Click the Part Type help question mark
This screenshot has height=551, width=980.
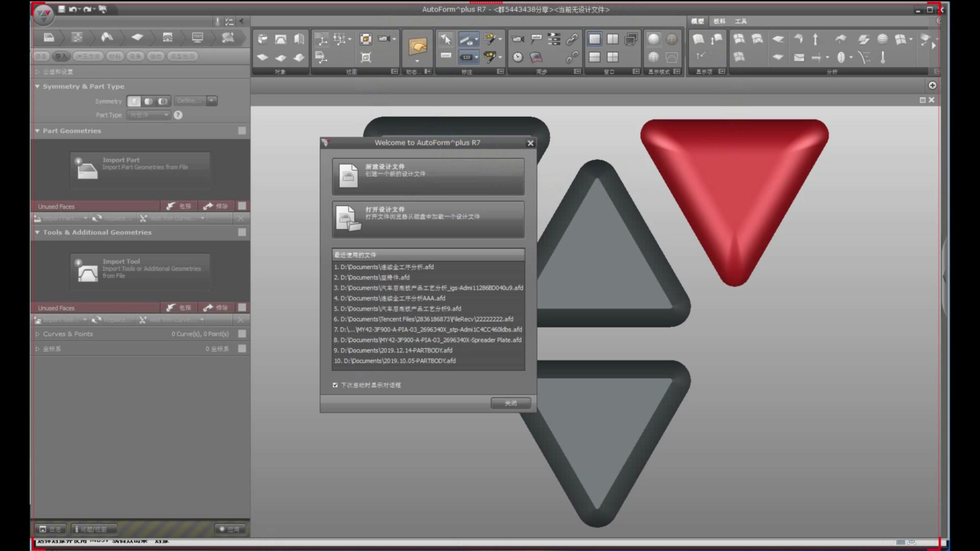pyautogui.click(x=178, y=115)
